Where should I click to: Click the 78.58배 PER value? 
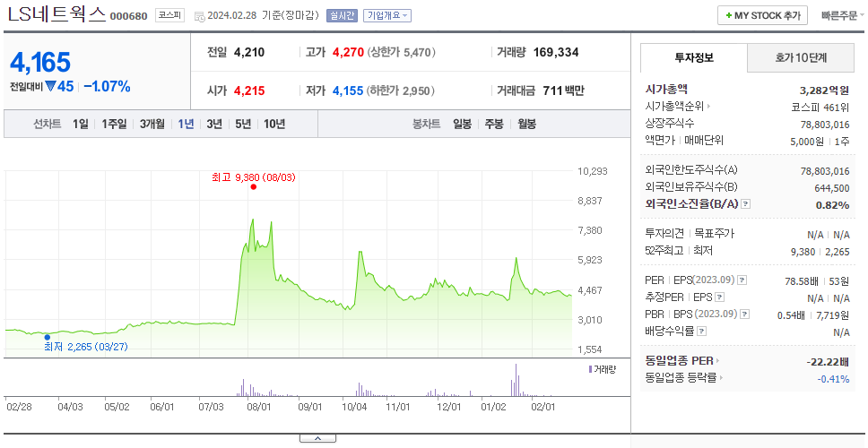pos(803,281)
